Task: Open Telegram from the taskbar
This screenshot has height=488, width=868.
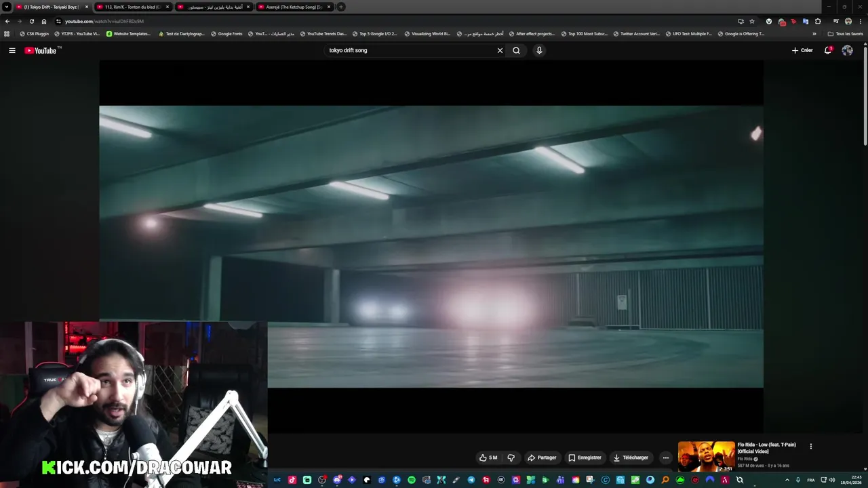Action: 471,480
